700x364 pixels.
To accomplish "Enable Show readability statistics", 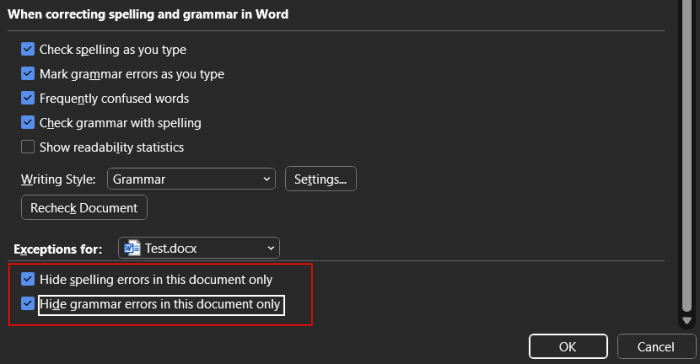I will [x=28, y=147].
